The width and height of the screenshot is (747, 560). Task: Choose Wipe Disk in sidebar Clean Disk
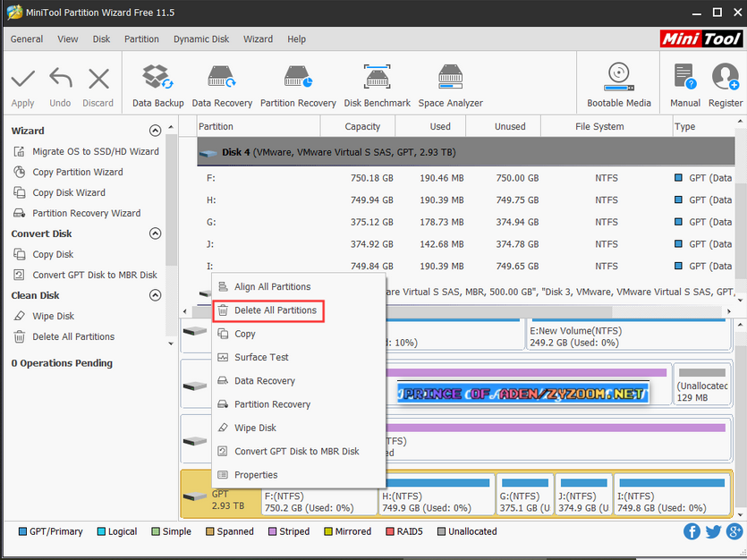pyautogui.click(x=43, y=316)
